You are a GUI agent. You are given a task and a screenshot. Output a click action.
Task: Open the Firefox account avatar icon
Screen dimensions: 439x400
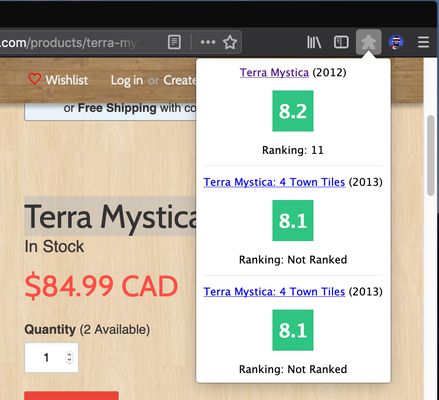(x=396, y=42)
